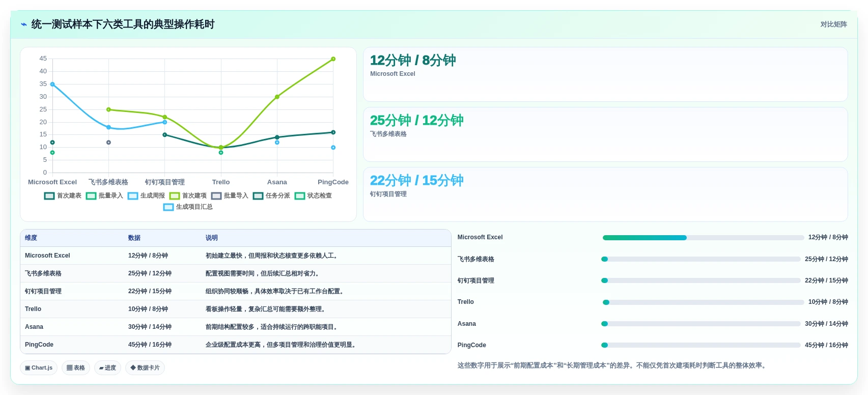Screen dimensions: 868x395
Task: Click the 25分钟 / 12分钟 飞书多维表格 card
Action: (605, 134)
